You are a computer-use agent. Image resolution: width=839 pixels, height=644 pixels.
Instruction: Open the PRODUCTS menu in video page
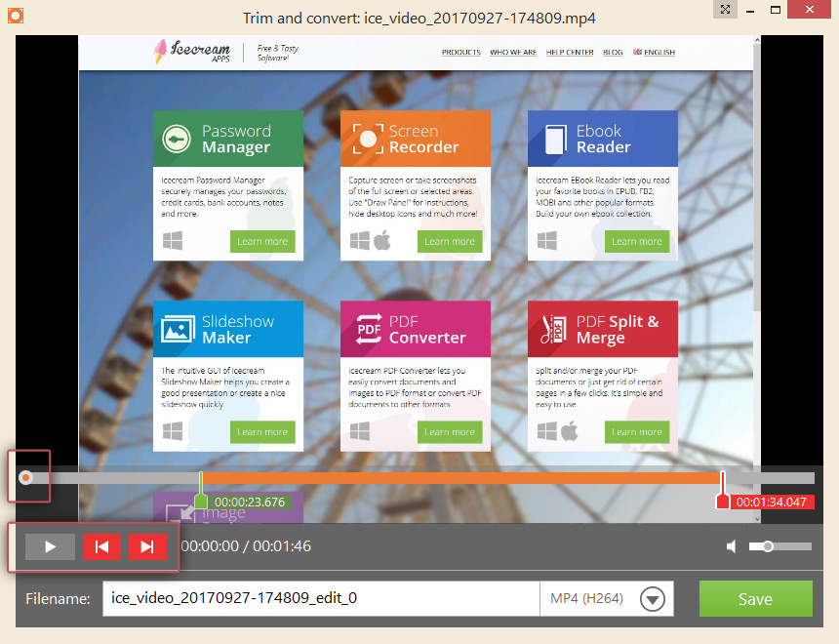461,52
